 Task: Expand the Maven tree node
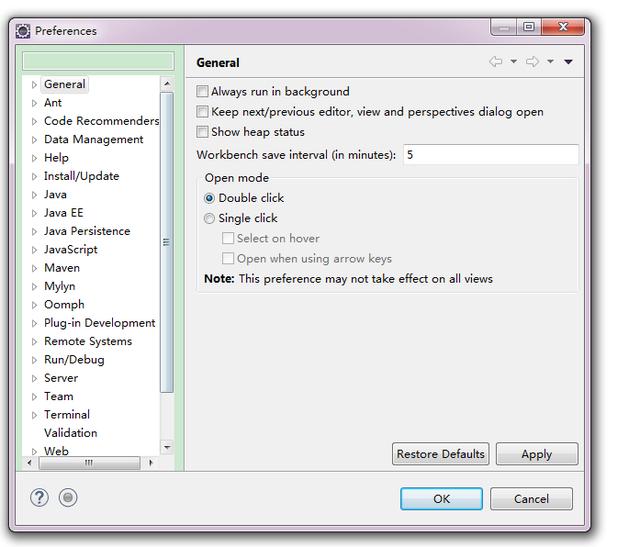[34, 268]
